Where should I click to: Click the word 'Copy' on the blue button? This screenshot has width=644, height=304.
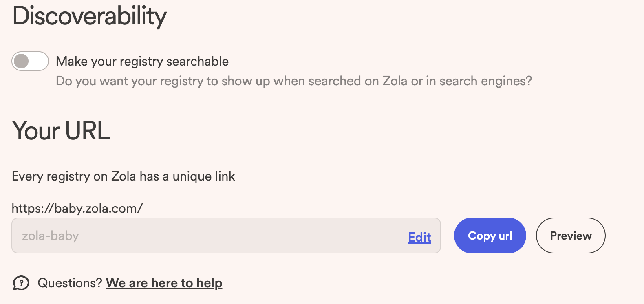pos(482,236)
